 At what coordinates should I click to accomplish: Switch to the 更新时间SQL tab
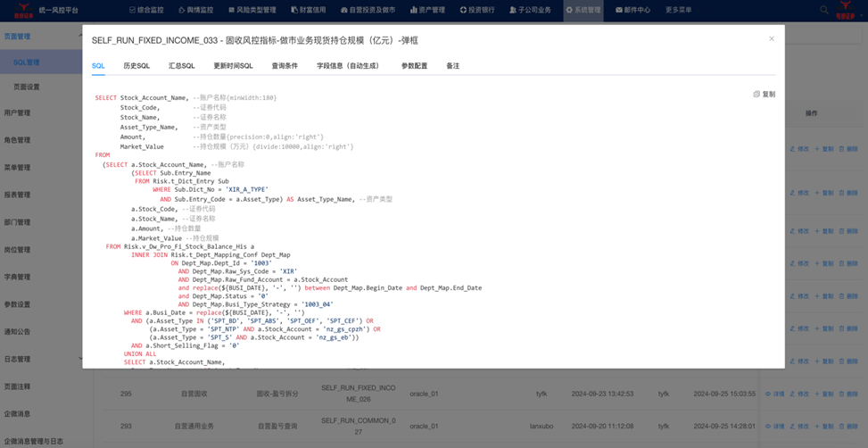233,65
